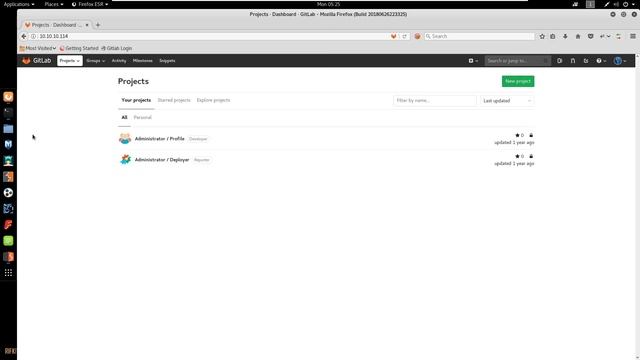This screenshot has width=640, height=360.
Task: Open the Firefox downloads arrow icon
Action: (x=565, y=36)
